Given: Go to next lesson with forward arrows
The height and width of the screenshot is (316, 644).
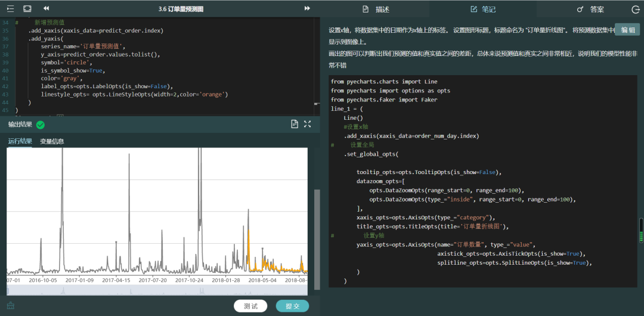Looking at the screenshot, I should (x=307, y=8).
